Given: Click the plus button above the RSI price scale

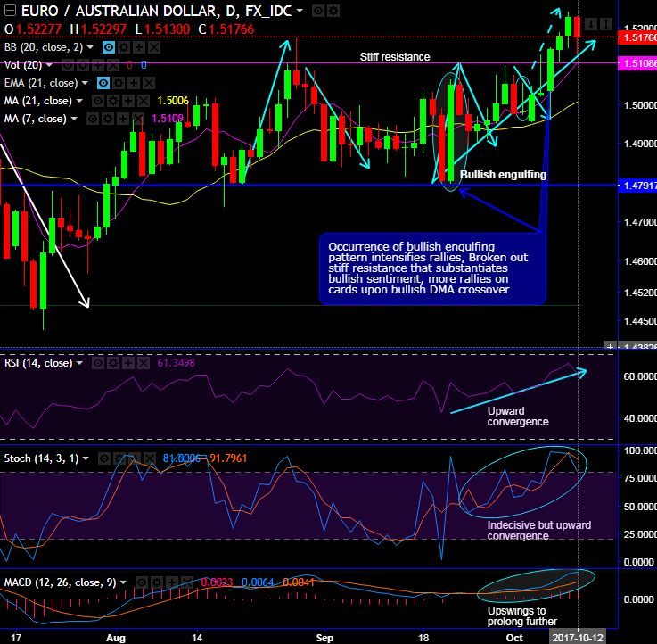Looking at the screenshot, I should click(x=611, y=347).
